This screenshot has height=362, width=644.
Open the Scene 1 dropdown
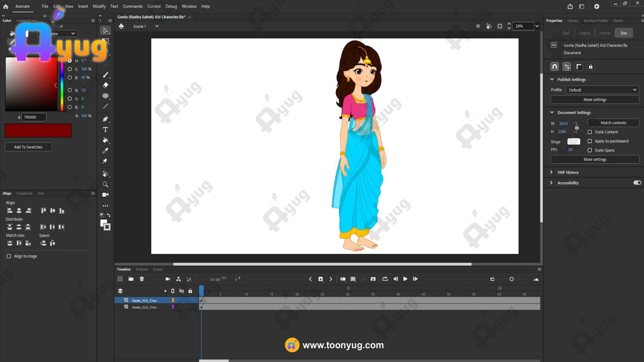click(x=157, y=26)
